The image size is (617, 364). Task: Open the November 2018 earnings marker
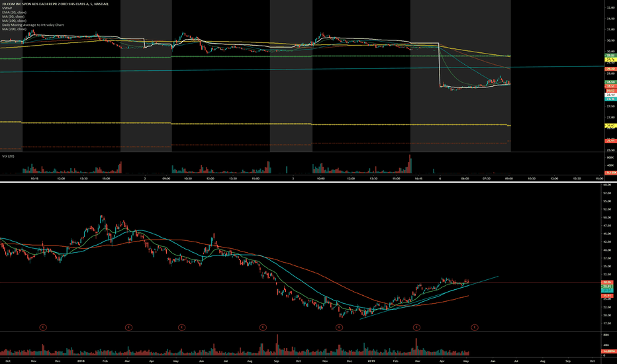pos(339,328)
